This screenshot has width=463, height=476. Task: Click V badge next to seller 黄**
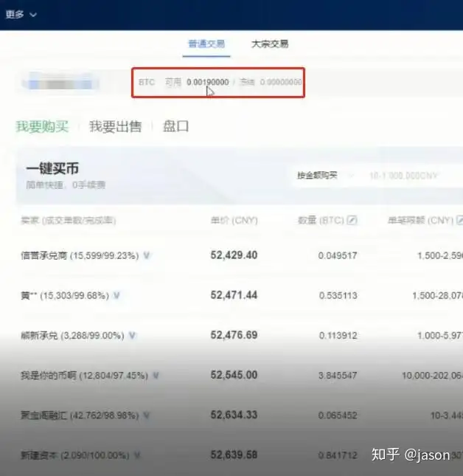click(116, 295)
